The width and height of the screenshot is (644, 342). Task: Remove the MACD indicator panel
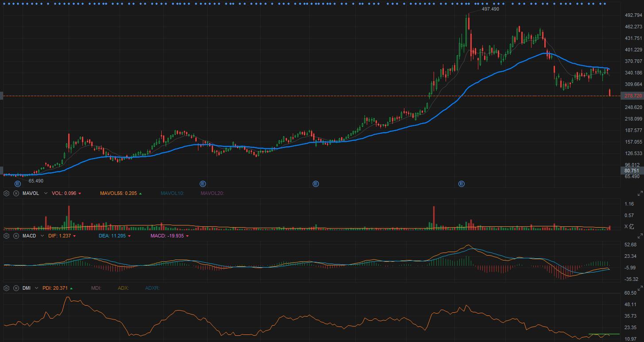coord(16,236)
